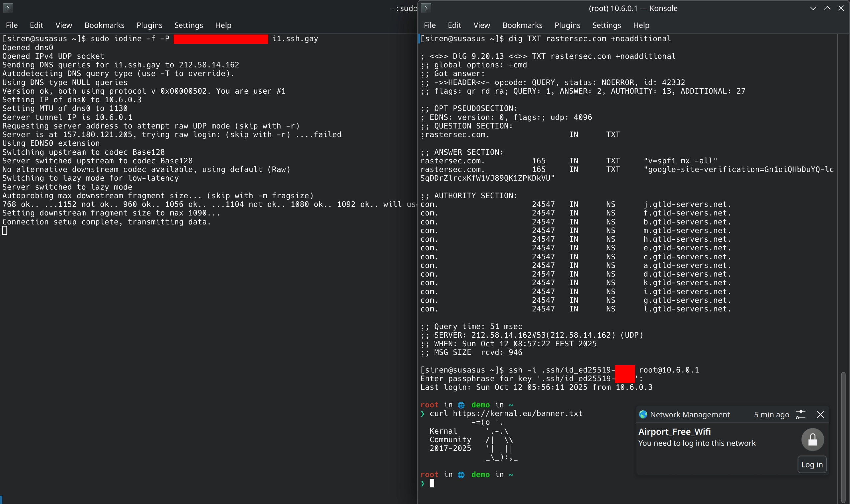The image size is (850, 504).
Task: Click the Airport_Free_Wifi notification title
Action: click(674, 431)
